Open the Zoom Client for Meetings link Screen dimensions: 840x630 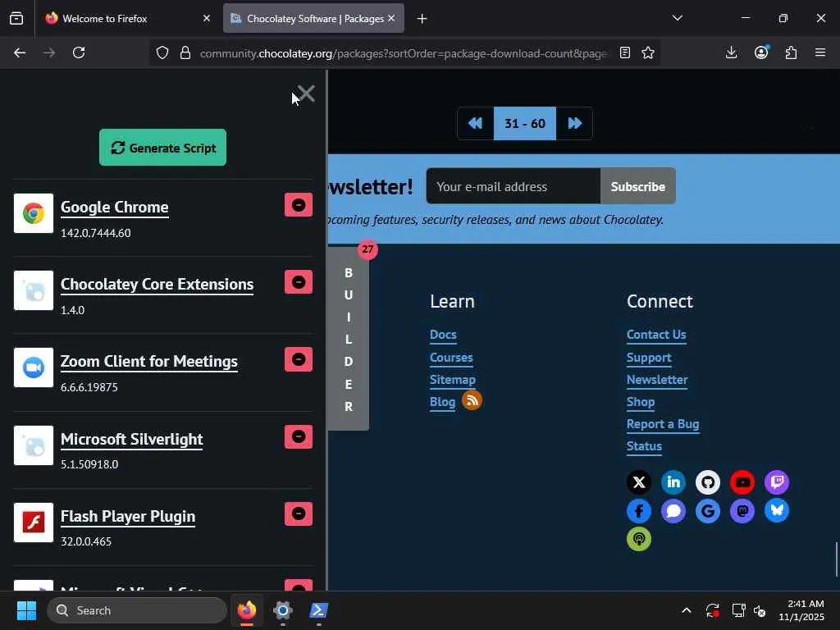coord(149,362)
